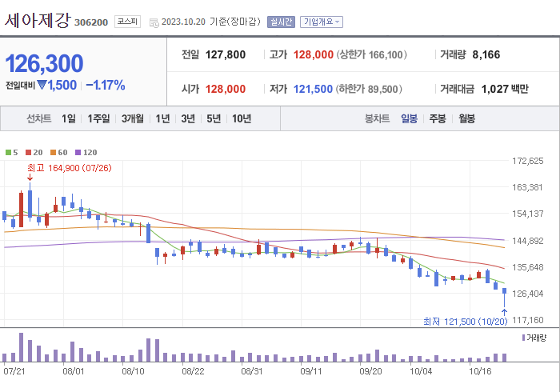Image resolution: width=560 pixels, height=392 pixels.
Task: Select the 1년 line chart tab
Action: tap(162, 118)
